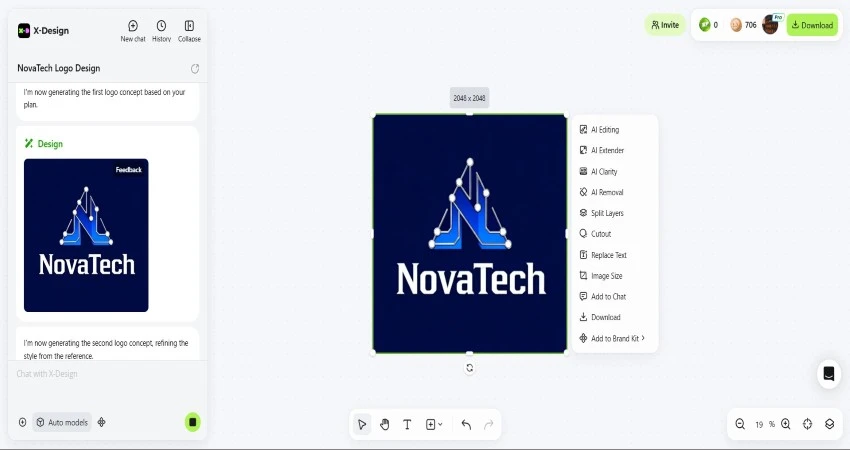Click the X-Design logo icon
The width and height of the screenshot is (850, 450).
coord(24,31)
